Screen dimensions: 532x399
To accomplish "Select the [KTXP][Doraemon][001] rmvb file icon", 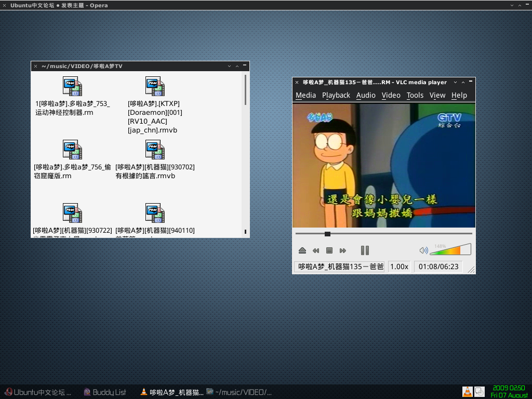I will click(x=155, y=86).
